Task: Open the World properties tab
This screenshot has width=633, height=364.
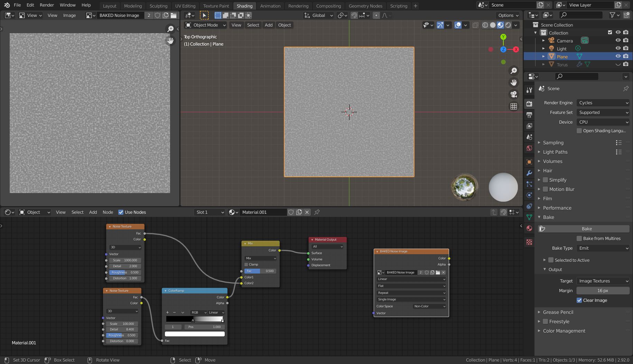Action: coord(529,149)
